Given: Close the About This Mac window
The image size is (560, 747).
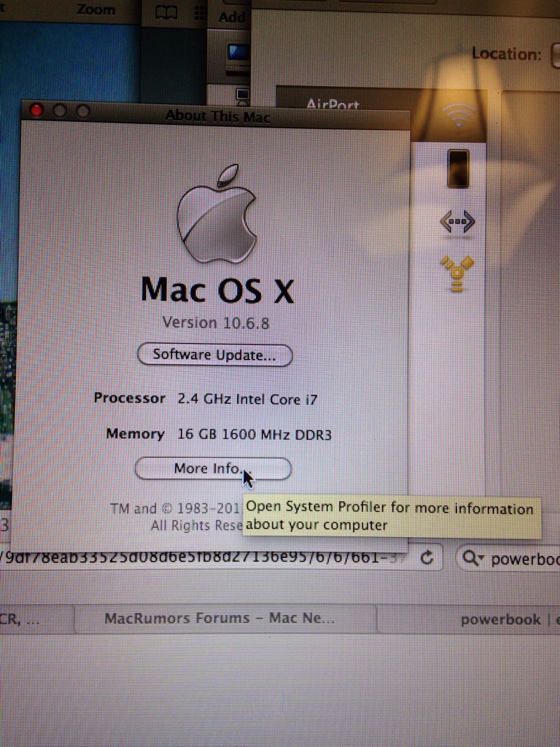Looking at the screenshot, I should [36, 111].
